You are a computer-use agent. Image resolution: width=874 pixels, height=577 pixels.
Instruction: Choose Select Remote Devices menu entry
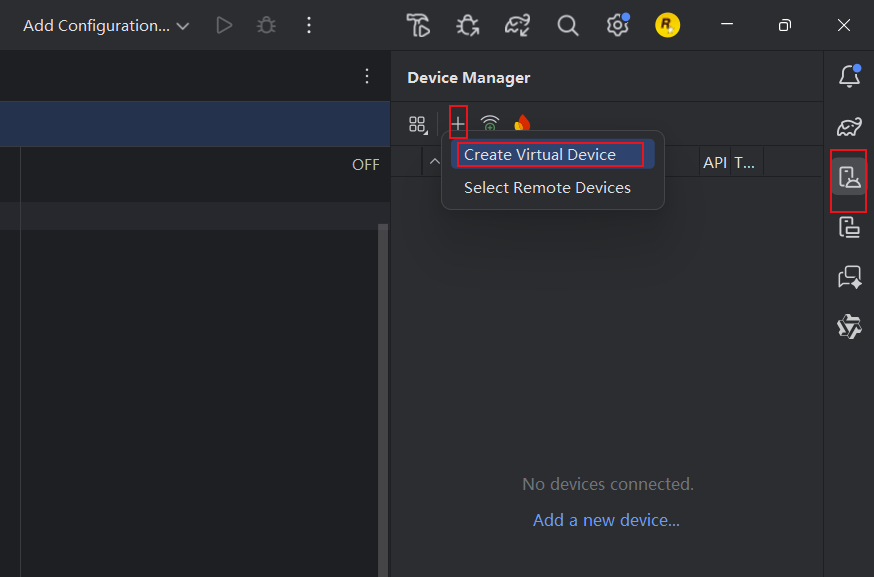click(547, 188)
